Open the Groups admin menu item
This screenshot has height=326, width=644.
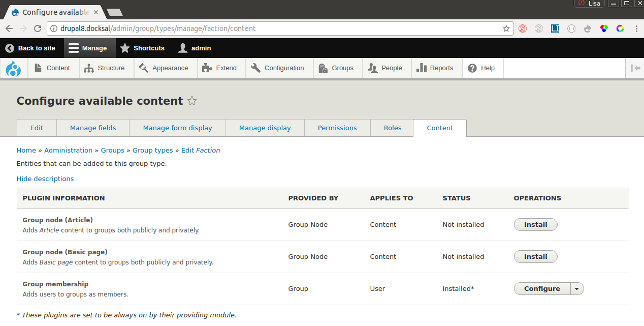[x=336, y=68]
